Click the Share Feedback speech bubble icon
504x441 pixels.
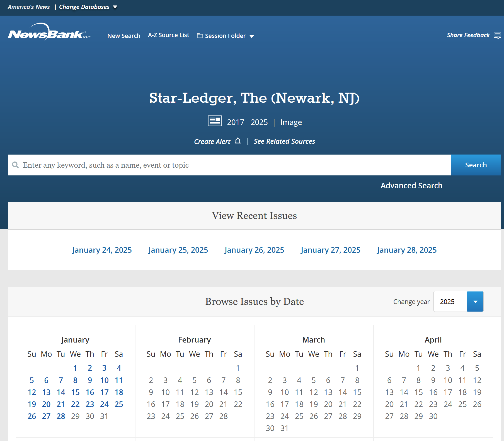click(x=497, y=35)
